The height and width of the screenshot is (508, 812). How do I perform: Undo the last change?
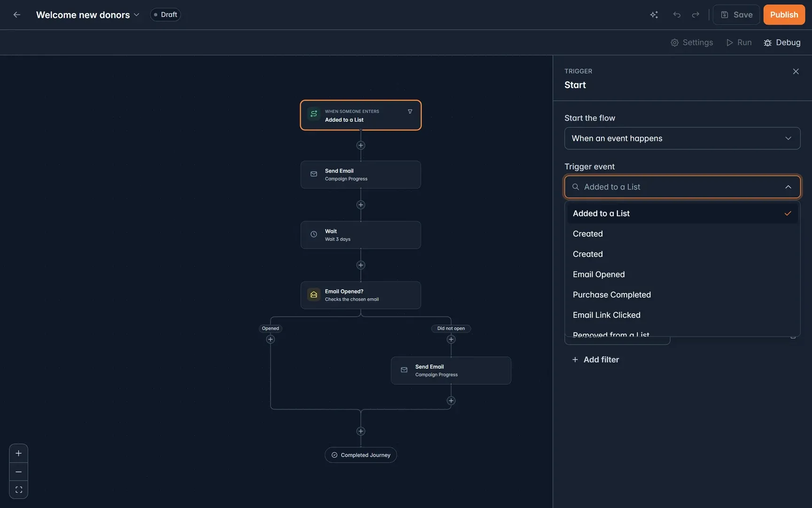(x=677, y=15)
